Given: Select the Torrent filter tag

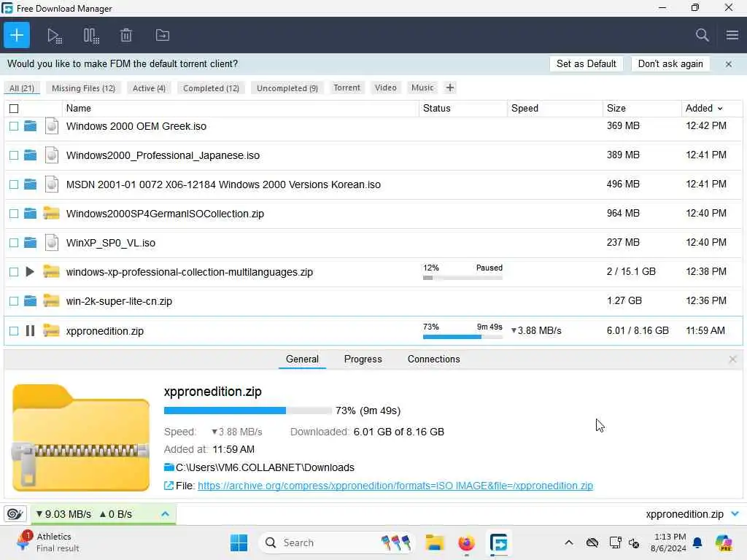Looking at the screenshot, I should pyautogui.click(x=347, y=87).
